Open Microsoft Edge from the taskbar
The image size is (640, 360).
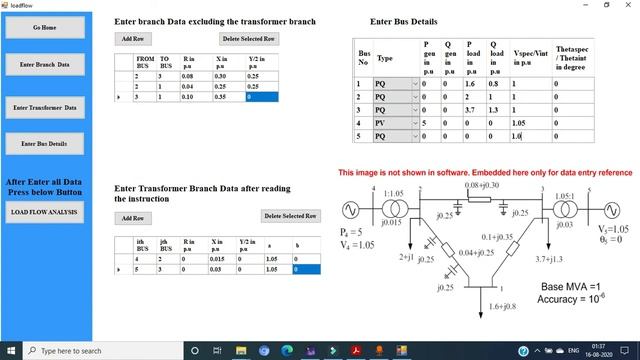click(x=287, y=351)
